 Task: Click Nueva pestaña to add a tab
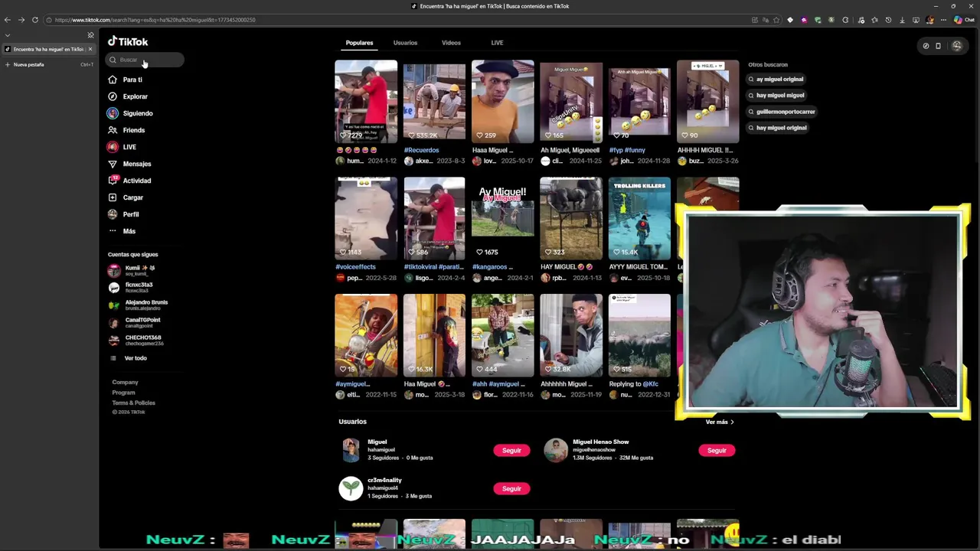(28, 64)
